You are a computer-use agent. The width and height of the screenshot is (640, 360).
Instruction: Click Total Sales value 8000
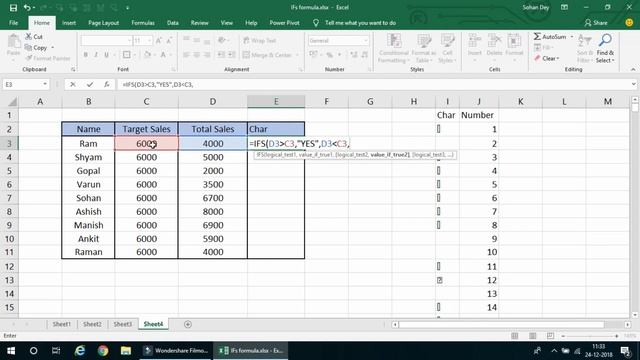213,211
